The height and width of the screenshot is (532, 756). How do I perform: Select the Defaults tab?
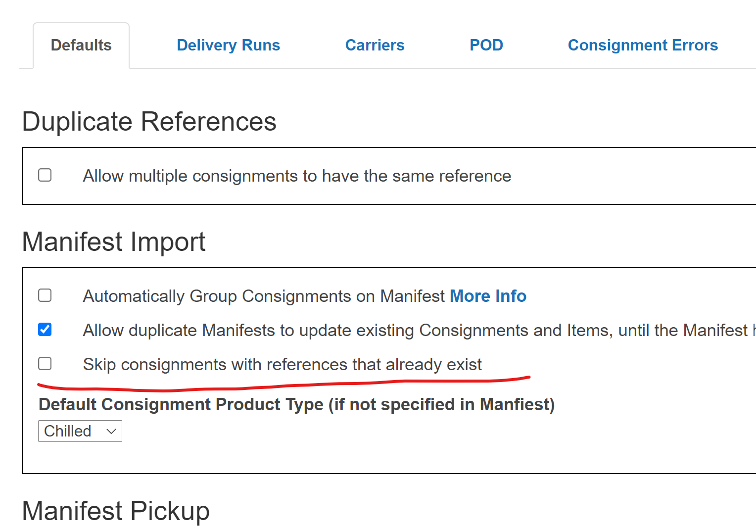81,45
